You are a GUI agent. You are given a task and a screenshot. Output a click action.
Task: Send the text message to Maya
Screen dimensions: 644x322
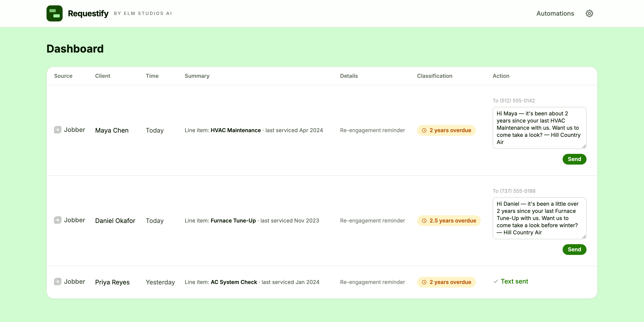click(574, 159)
